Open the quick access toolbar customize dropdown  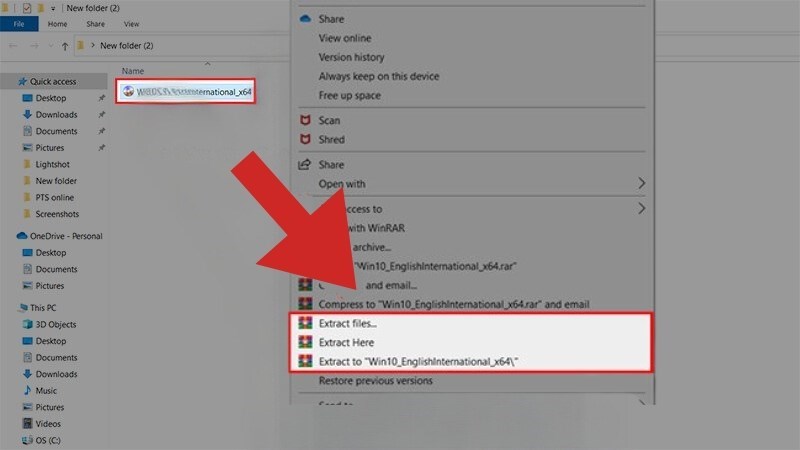(x=53, y=9)
